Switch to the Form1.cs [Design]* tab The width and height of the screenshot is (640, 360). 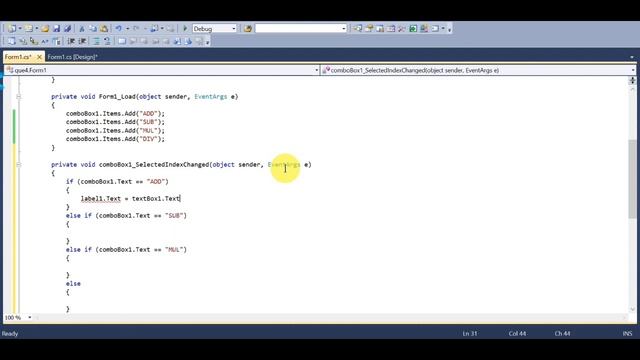coord(72,57)
